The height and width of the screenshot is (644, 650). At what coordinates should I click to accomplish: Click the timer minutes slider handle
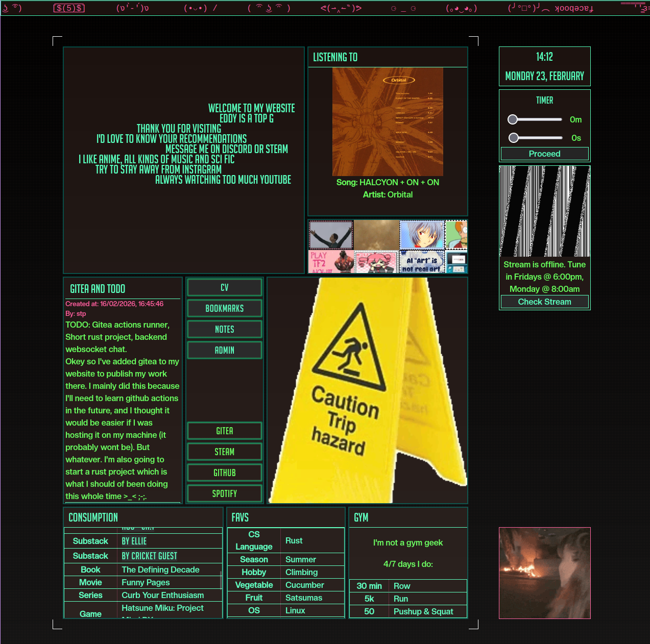coord(513,119)
